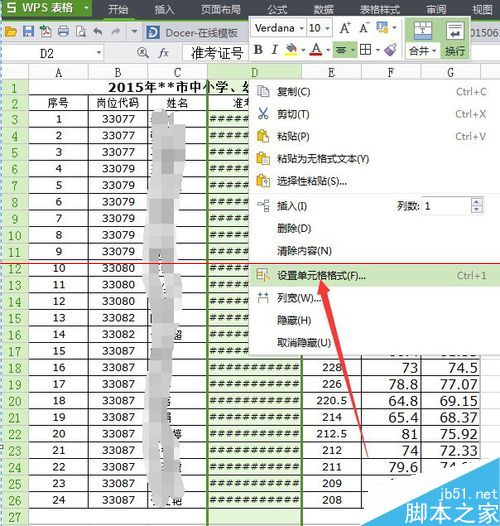Expand the font size 10 dropdown
This screenshot has height=526, width=500.
click(328, 28)
